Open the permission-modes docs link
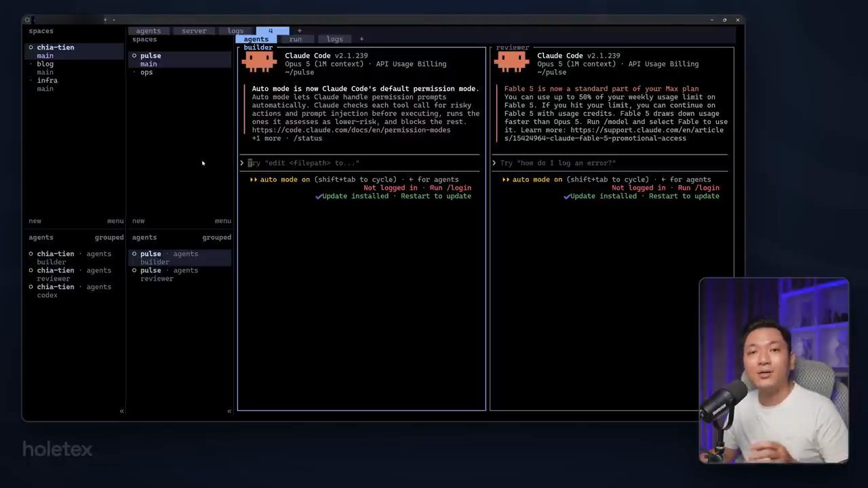 [x=351, y=130]
